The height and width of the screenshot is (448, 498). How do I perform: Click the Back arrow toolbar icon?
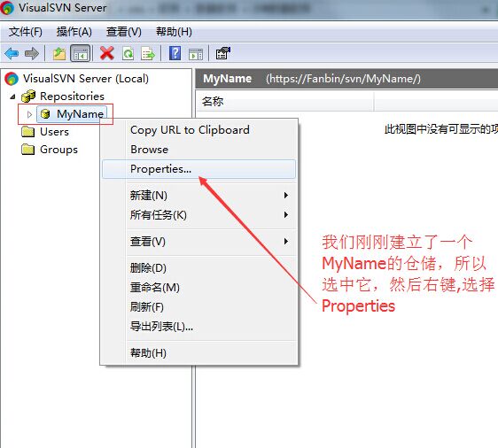(12, 53)
